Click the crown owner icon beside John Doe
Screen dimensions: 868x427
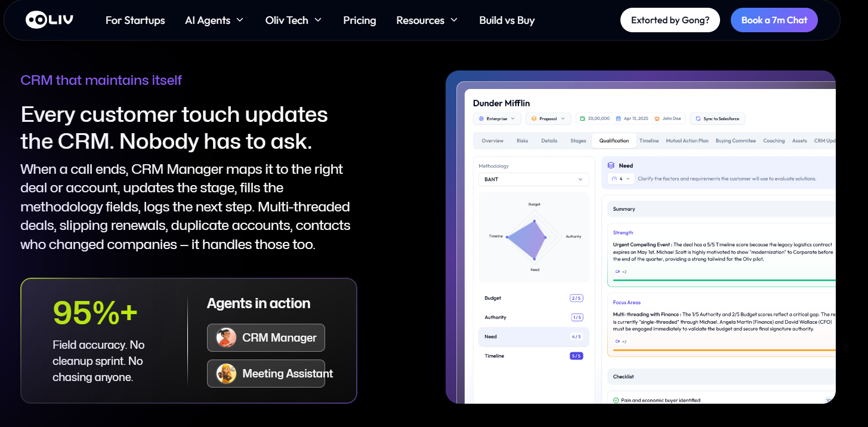[657, 119]
